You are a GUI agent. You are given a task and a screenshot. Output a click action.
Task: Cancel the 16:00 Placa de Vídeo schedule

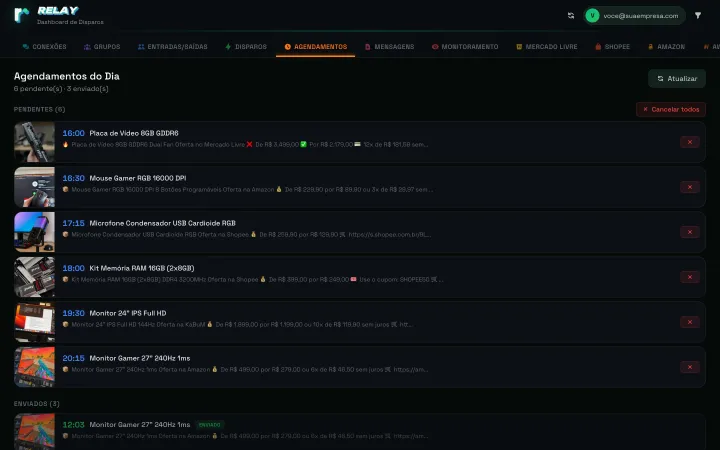pyautogui.click(x=690, y=142)
